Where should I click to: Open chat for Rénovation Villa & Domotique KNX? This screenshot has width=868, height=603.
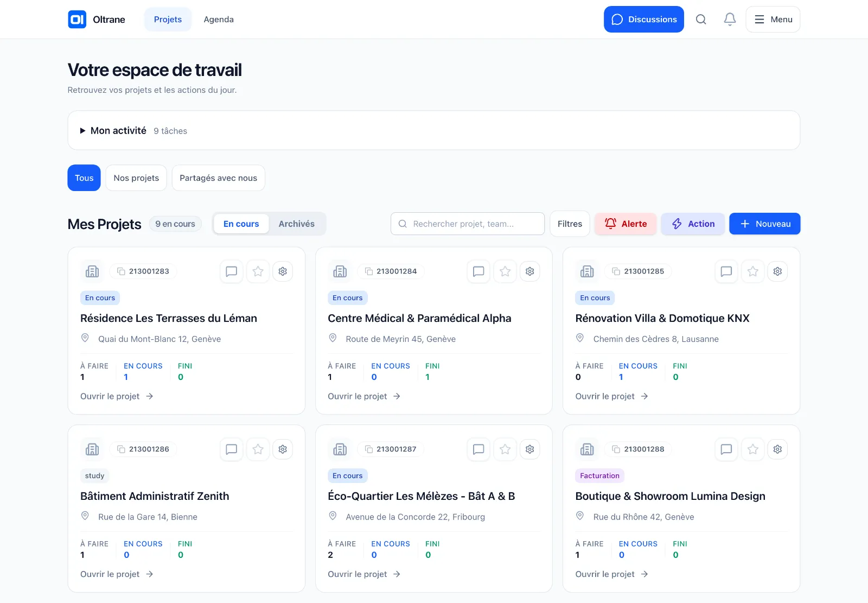[x=726, y=271]
